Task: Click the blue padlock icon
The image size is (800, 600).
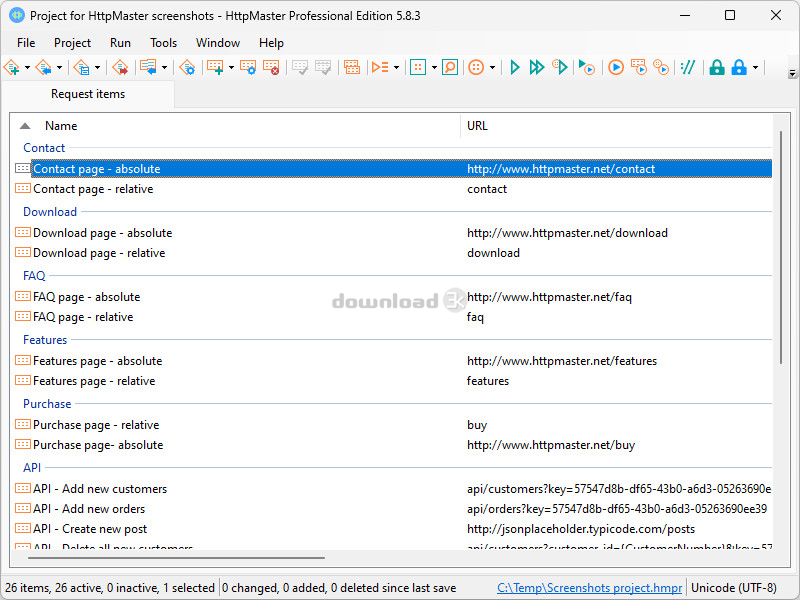Action: pos(739,67)
